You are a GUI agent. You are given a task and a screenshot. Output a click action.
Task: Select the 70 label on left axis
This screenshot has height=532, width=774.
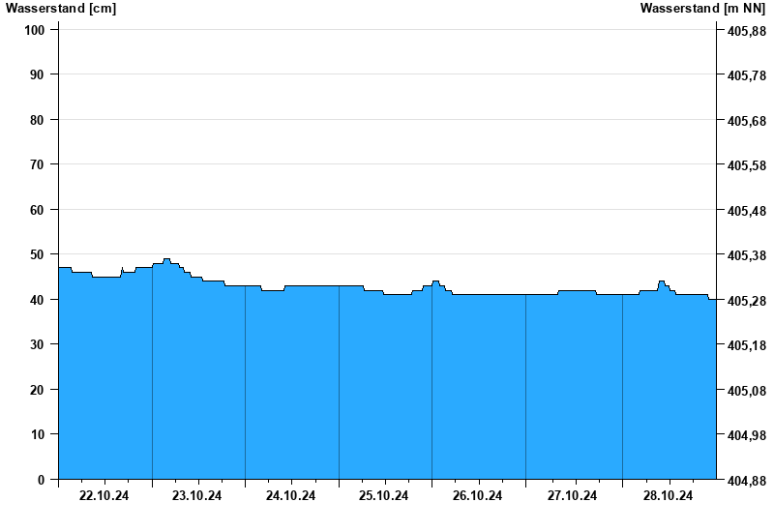(x=37, y=164)
